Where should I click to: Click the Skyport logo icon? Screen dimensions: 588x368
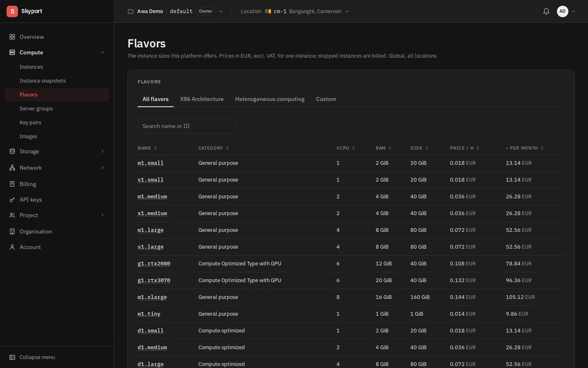[12, 11]
